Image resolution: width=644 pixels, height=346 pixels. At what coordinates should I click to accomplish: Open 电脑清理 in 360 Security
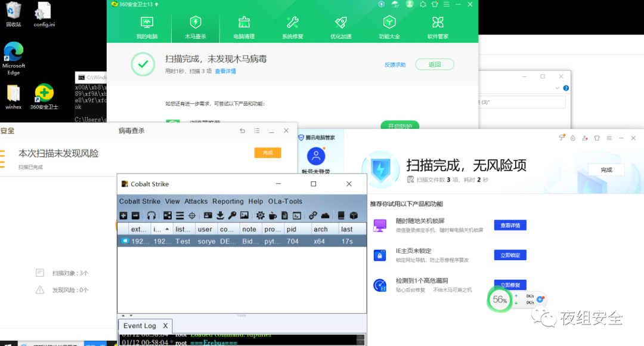click(x=244, y=28)
